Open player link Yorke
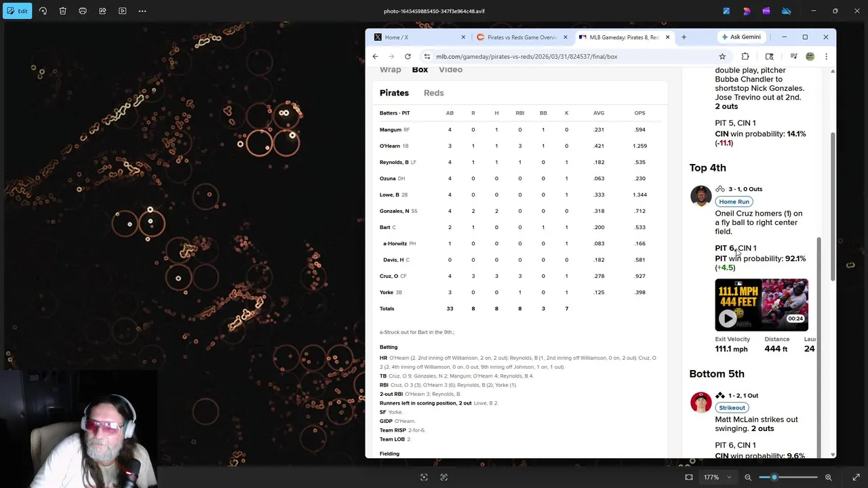 tap(386, 292)
